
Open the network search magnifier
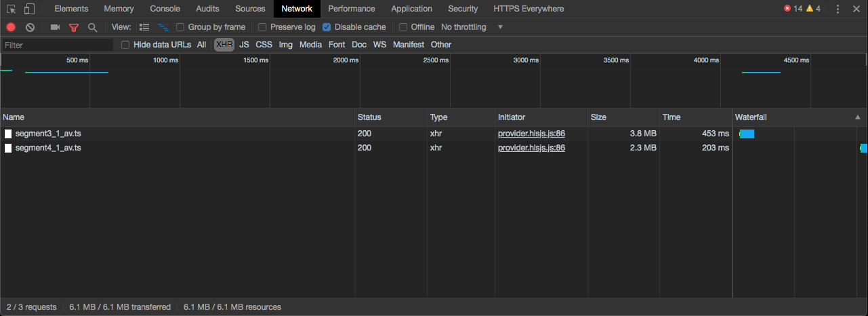(92, 27)
